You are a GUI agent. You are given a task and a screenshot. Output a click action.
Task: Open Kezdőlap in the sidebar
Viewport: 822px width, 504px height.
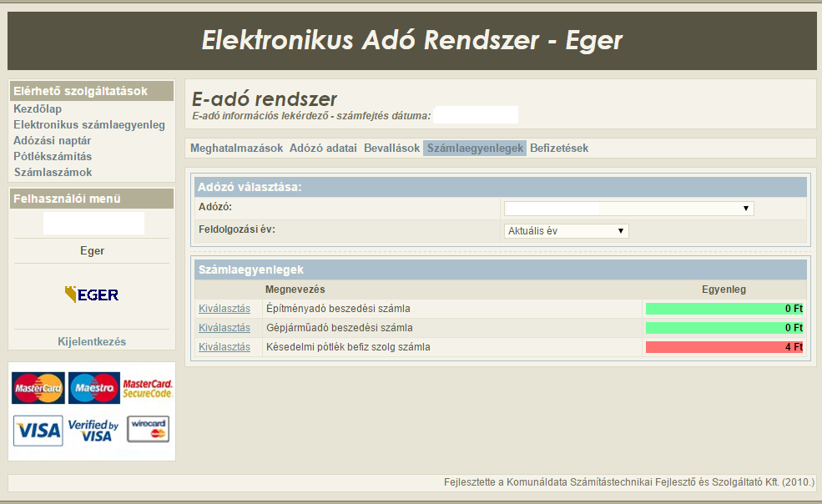[38, 109]
